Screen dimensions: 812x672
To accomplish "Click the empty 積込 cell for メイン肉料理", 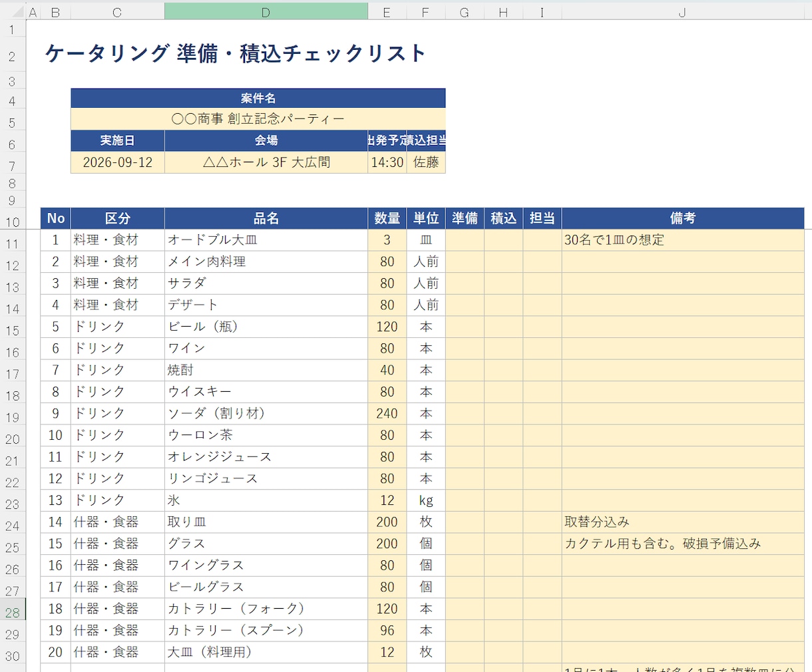I will click(504, 262).
